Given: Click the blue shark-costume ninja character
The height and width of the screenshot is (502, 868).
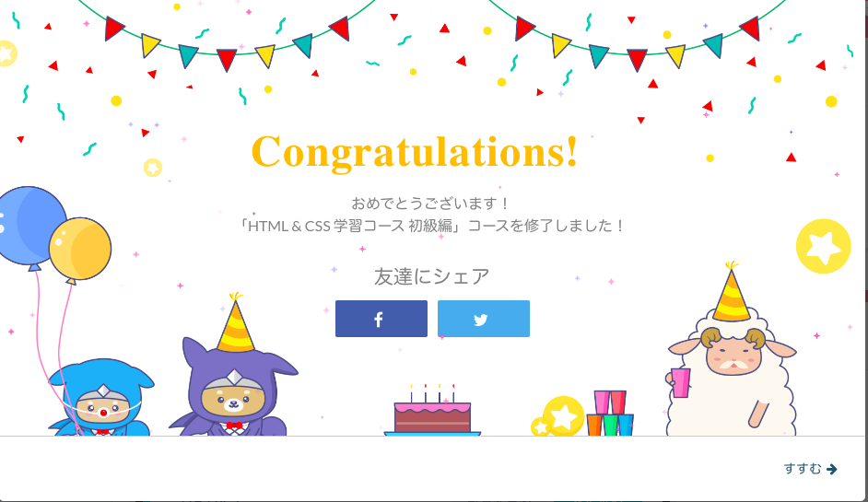Looking at the screenshot, I should 101,398.
